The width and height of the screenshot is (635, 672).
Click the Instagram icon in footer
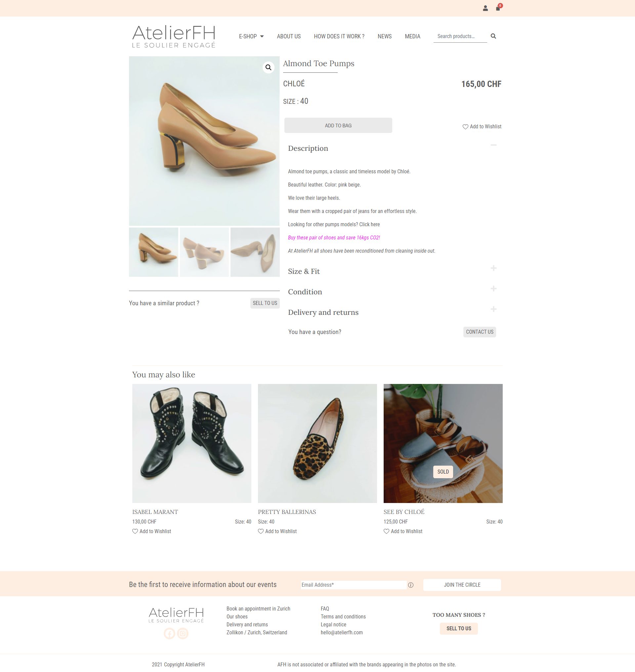[x=183, y=633]
